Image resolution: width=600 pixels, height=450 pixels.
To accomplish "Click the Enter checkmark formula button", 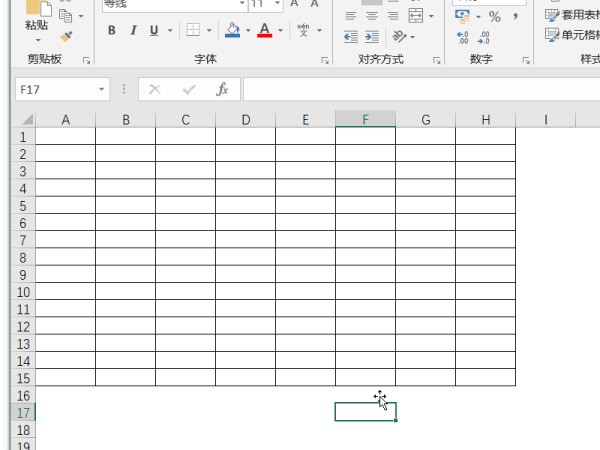I will point(189,90).
